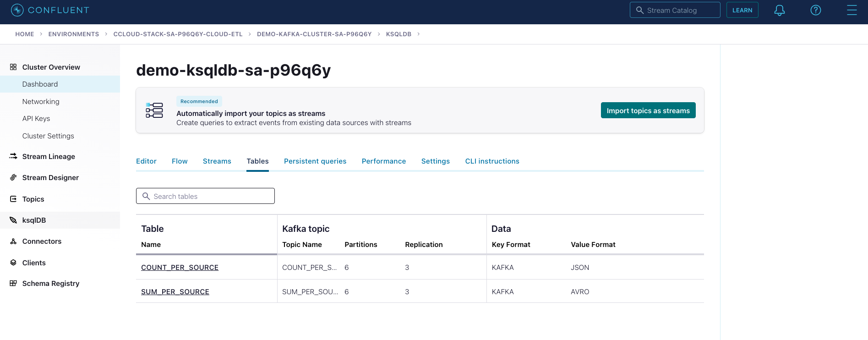Click the Connectors sidebar icon

[13, 241]
